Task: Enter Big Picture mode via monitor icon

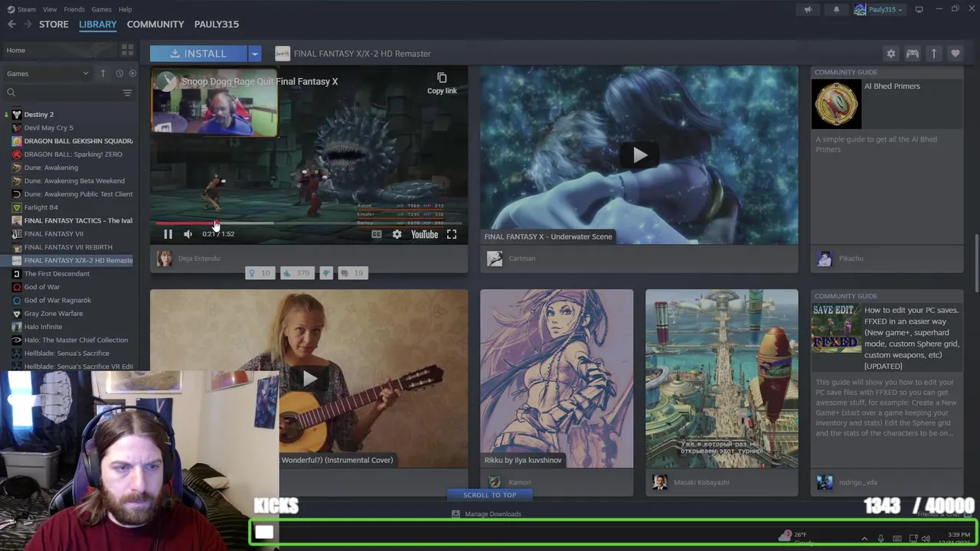Action: pos(919,9)
